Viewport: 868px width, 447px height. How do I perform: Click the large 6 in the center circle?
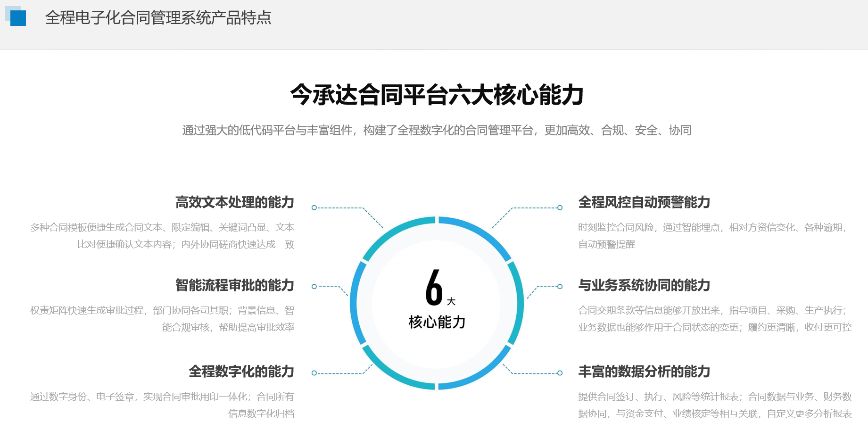point(434,287)
